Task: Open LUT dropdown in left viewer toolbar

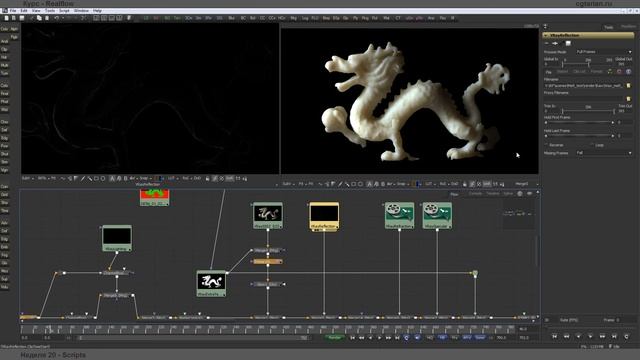Action: click(172, 178)
